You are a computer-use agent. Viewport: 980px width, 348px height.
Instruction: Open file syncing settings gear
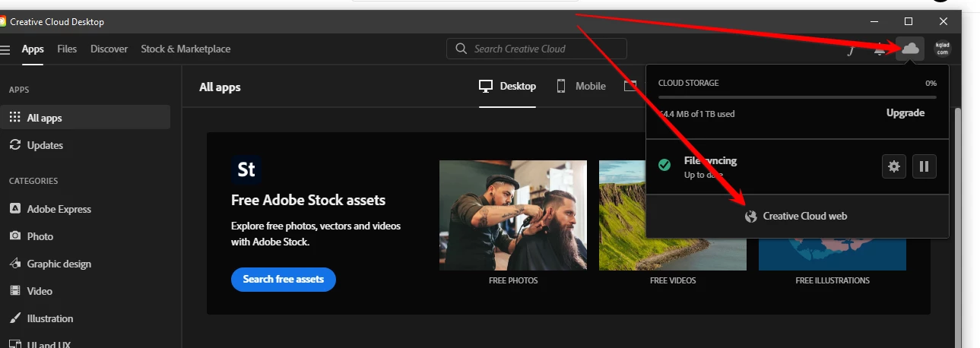click(x=894, y=166)
